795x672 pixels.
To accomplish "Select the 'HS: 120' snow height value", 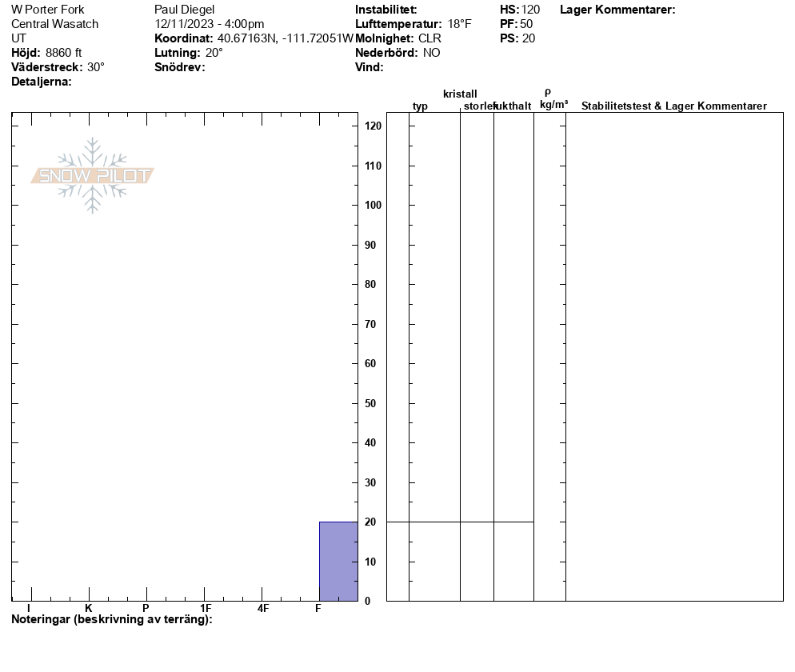I will 520,10.
